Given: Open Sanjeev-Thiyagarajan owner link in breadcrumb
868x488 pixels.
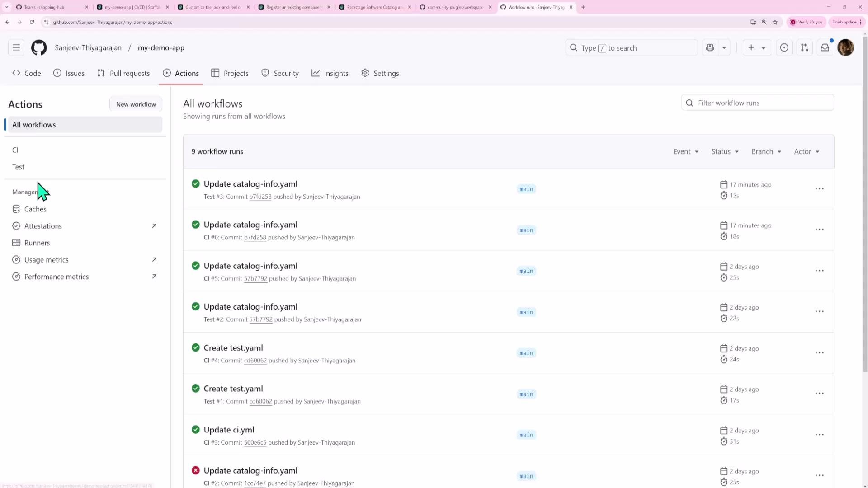Looking at the screenshot, I should (88, 47).
